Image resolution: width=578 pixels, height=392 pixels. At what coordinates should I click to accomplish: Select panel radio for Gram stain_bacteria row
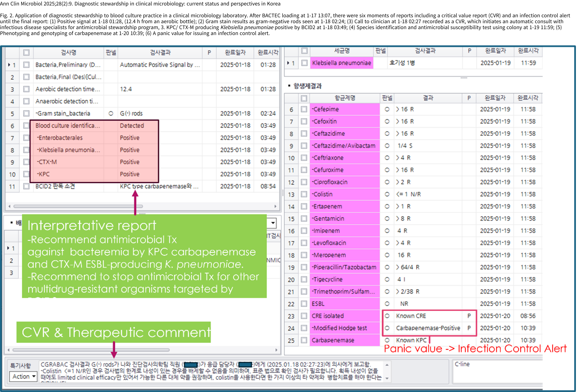pyautogui.click(x=111, y=113)
